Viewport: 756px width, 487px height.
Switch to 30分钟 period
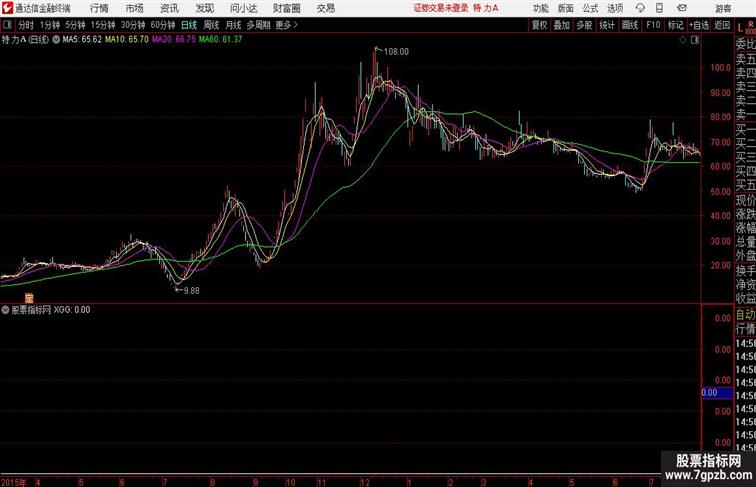pos(133,25)
